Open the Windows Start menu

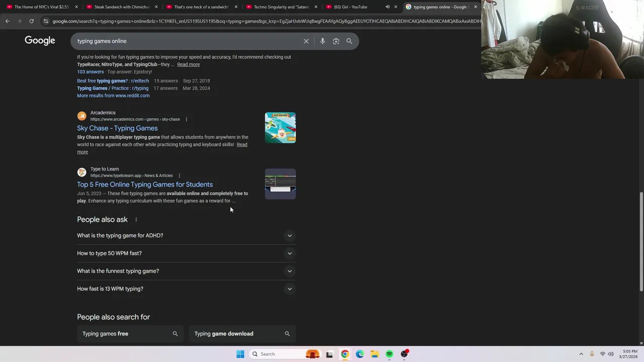(x=240, y=354)
